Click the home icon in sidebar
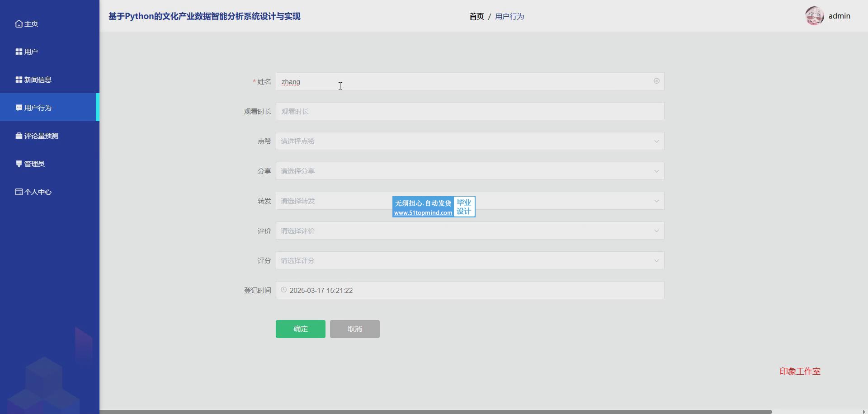Image resolution: width=868 pixels, height=414 pixels. (19, 24)
